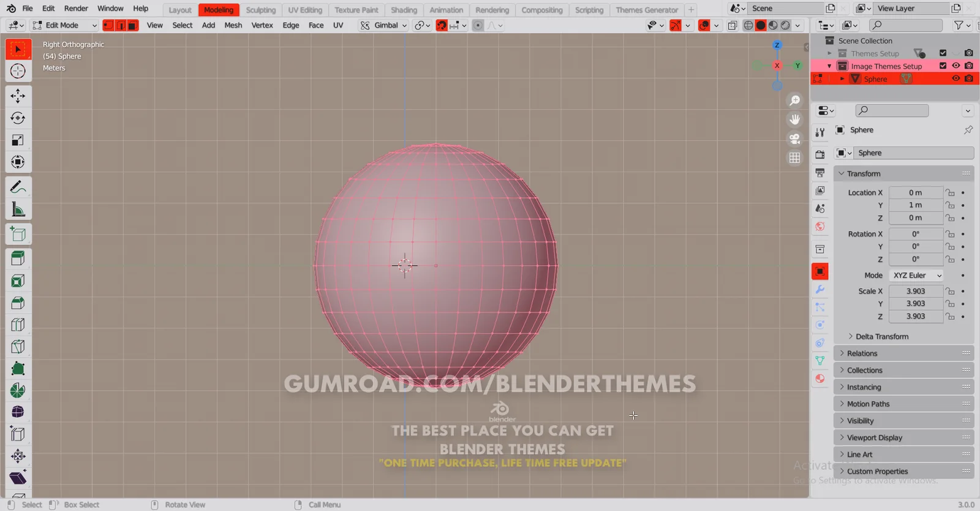Open the Vertex menu

262,25
